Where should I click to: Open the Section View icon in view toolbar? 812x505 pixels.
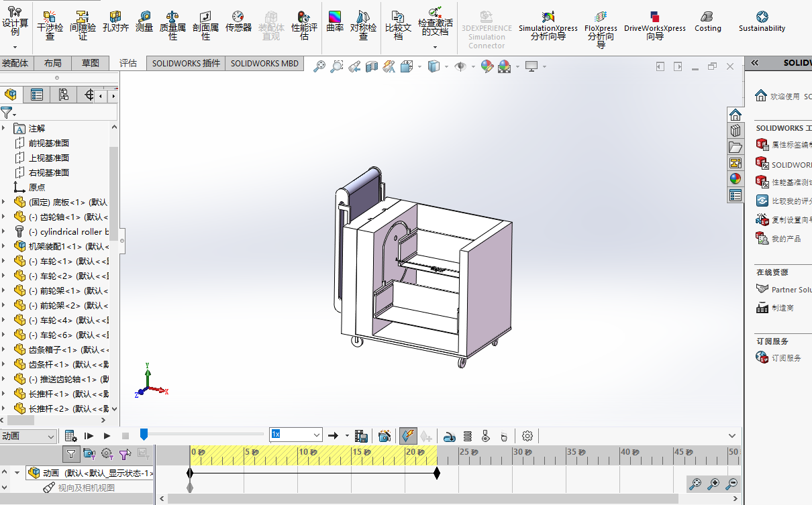click(372, 66)
